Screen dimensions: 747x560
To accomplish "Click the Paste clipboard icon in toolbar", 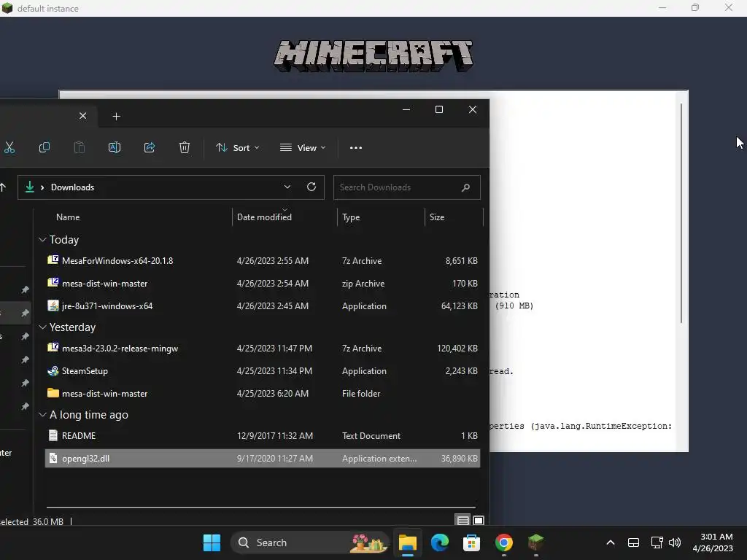I will [x=80, y=147].
